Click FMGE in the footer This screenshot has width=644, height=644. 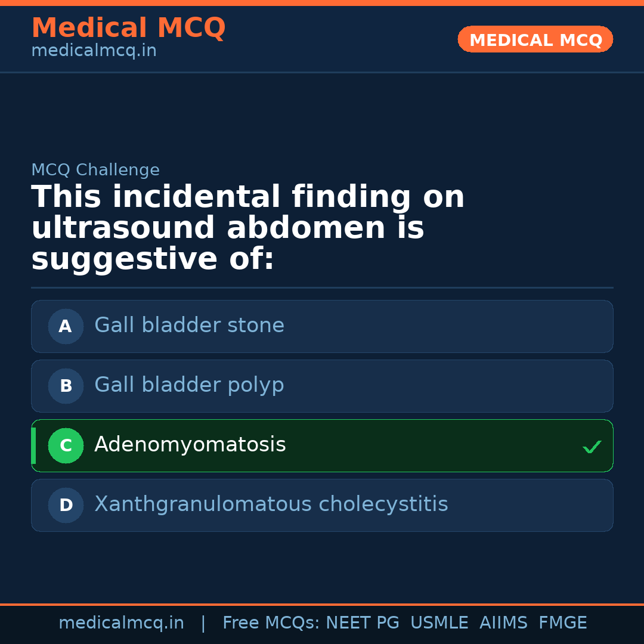point(562,623)
